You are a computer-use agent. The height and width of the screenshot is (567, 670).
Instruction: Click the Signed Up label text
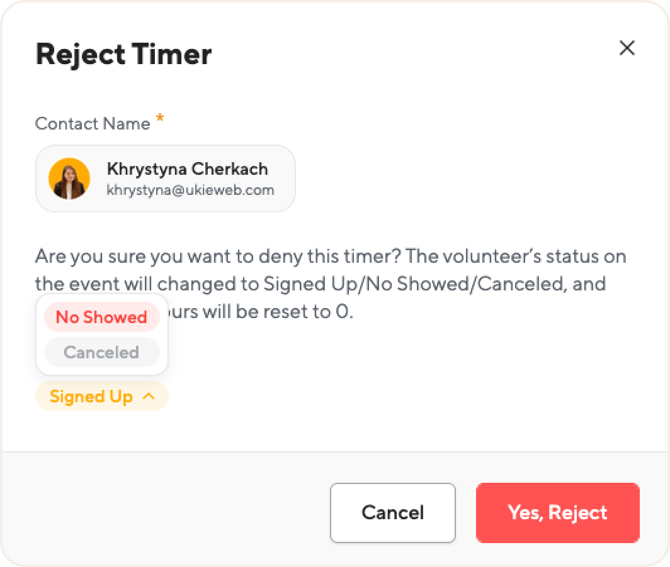[91, 396]
